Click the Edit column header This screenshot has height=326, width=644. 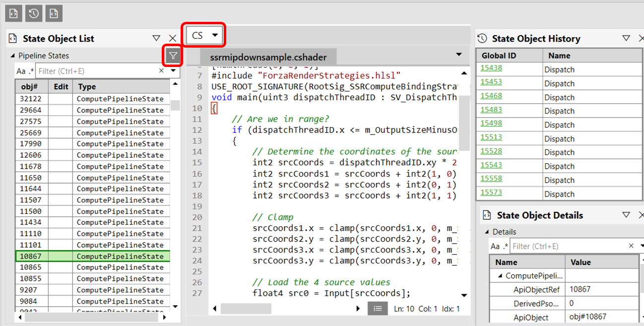click(x=61, y=86)
